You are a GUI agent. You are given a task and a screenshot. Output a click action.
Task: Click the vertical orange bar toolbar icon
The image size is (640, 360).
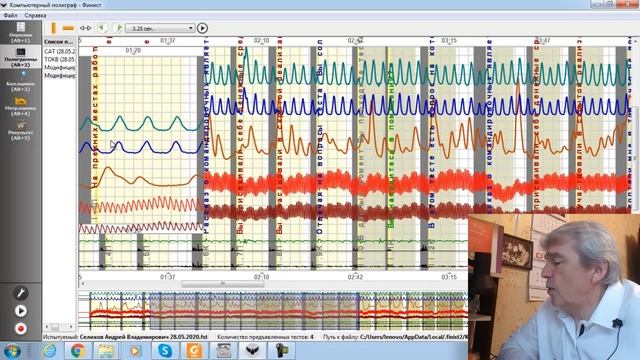pyautogui.click(x=53, y=28)
